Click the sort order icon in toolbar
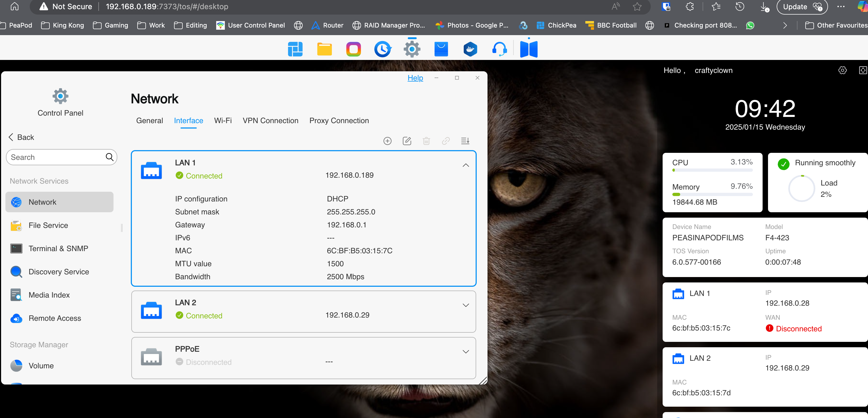 [x=465, y=141]
